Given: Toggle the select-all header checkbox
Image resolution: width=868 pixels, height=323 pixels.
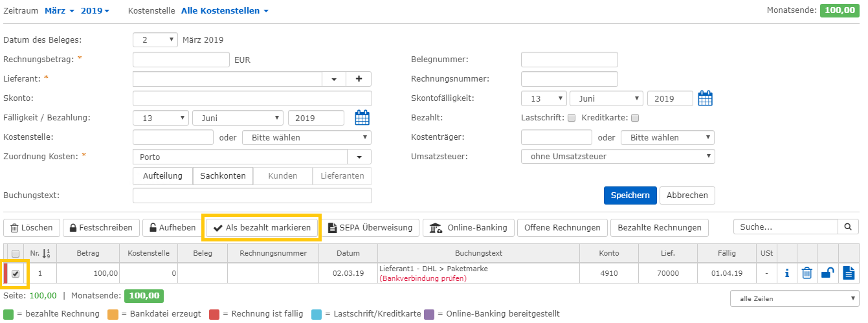Looking at the screenshot, I should pyautogui.click(x=16, y=254).
